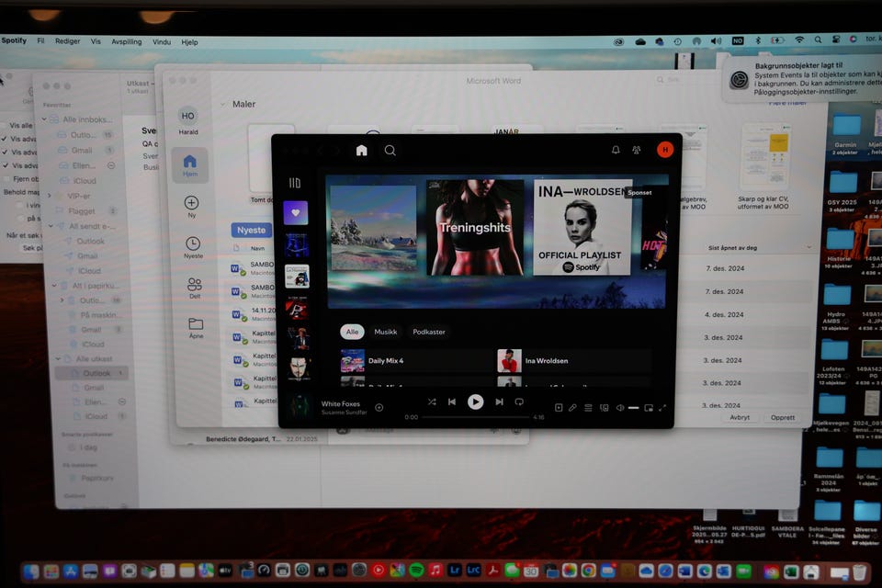Open Nyeste clock icon in Word sidebar
This screenshot has width=882, height=588.
[x=193, y=247]
